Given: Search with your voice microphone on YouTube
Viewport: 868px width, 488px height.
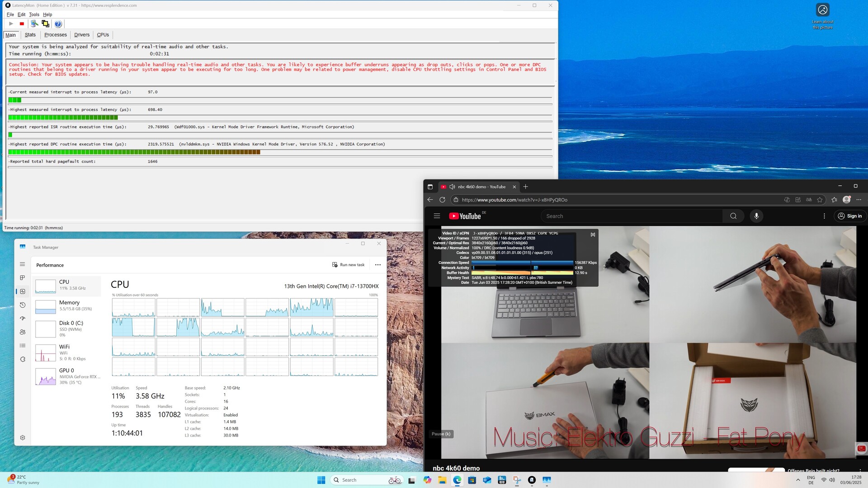Looking at the screenshot, I should [756, 216].
